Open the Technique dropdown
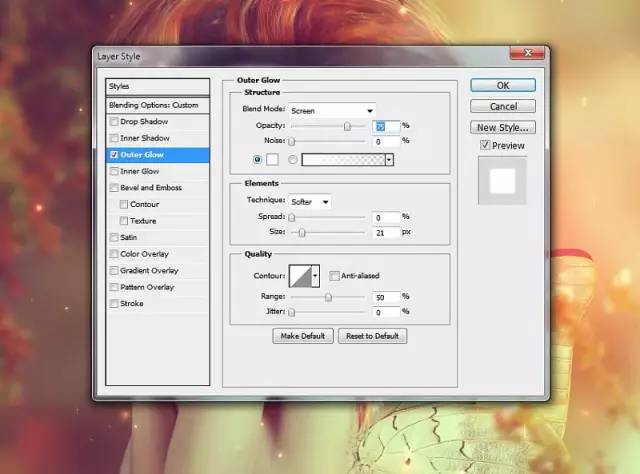This screenshot has width=640, height=474. pyautogui.click(x=310, y=202)
